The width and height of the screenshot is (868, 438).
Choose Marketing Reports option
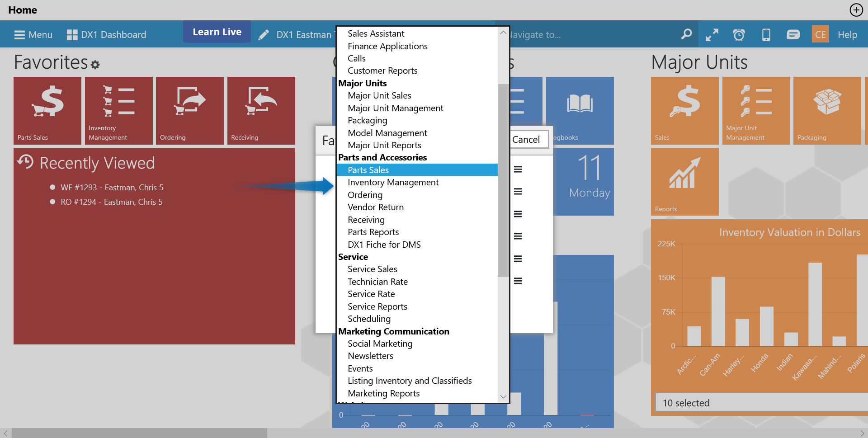tap(417, 393)
